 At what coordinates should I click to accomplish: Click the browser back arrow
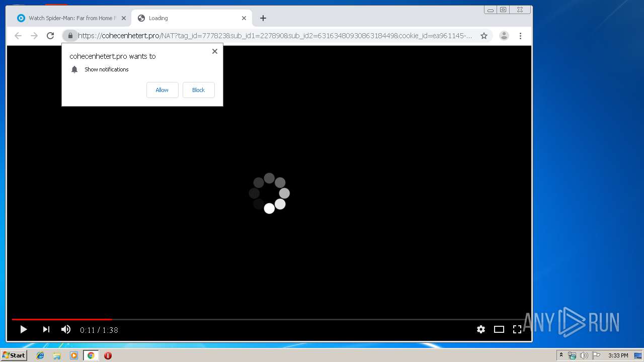point(18,36)
